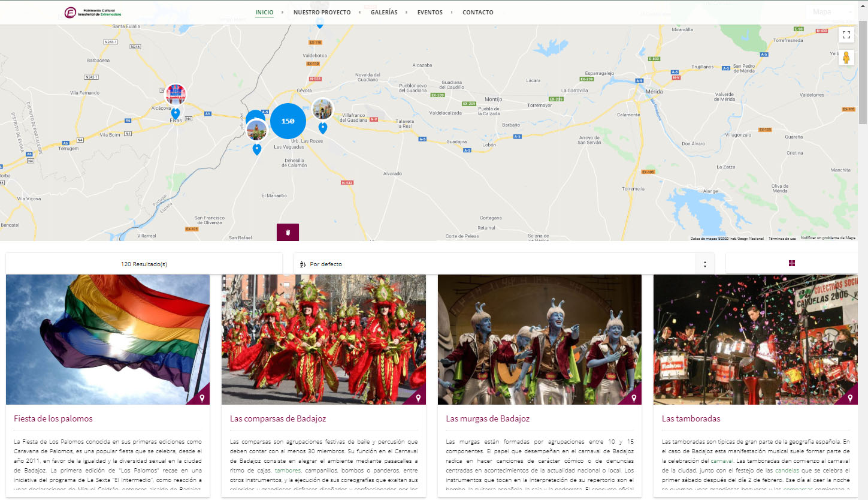Image resolution: width=868 pixels, height=500 pixels.
Task: Select the Street View pegman icon
Action: [x=846, y=58]
